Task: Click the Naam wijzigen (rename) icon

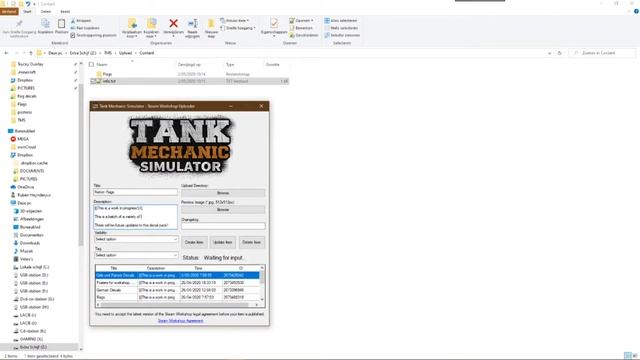Action: [x=193, y=24]
